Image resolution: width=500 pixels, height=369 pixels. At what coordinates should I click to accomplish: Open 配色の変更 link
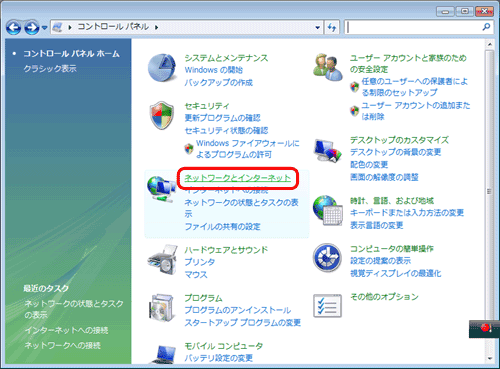click(369, 165)
